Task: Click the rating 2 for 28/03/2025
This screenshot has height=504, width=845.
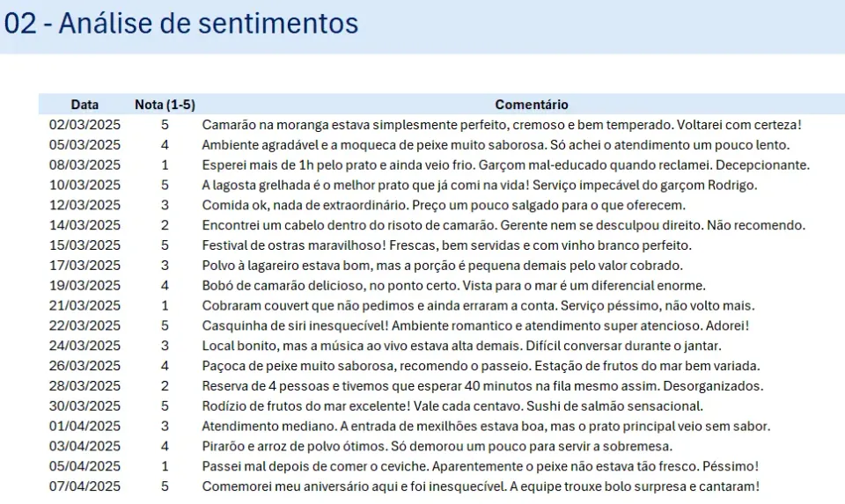Action: [165, 386]
